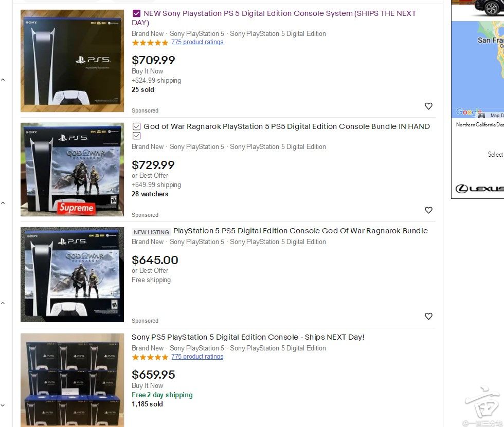504x427 pixels.
Task: Click 'Select' text in the ad panel
Action: click(496, 155)
